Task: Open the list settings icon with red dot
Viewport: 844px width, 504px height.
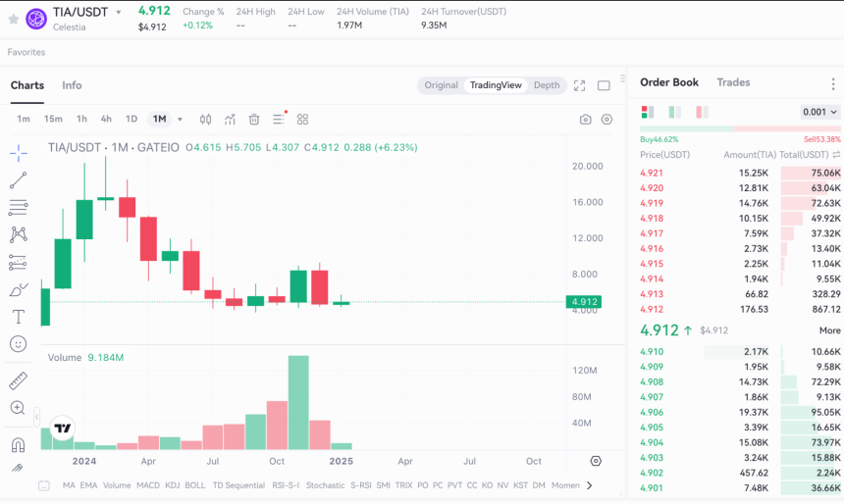Action: click(279, 119)
